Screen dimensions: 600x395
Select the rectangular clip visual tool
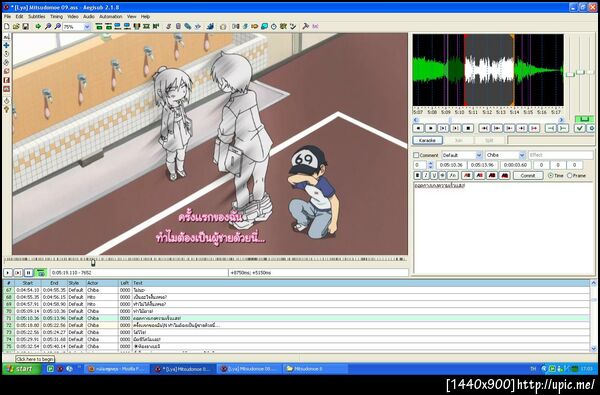[x=7, y=80]
